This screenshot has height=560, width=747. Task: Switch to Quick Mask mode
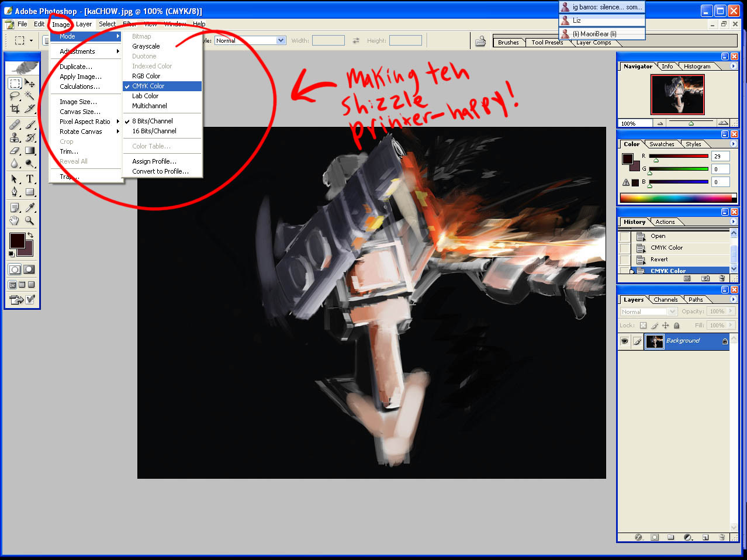pos(29,269)
